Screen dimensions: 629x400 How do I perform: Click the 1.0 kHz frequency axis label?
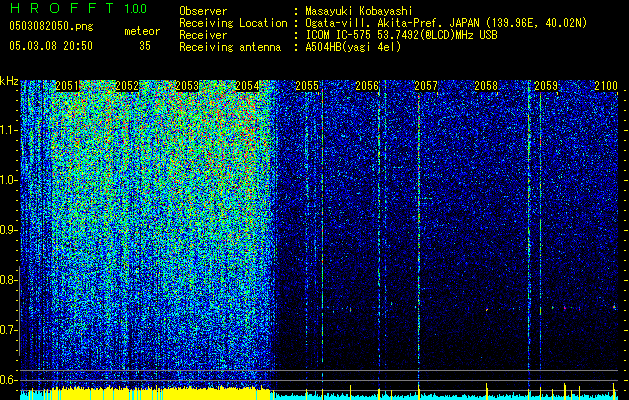coord(9,181)
